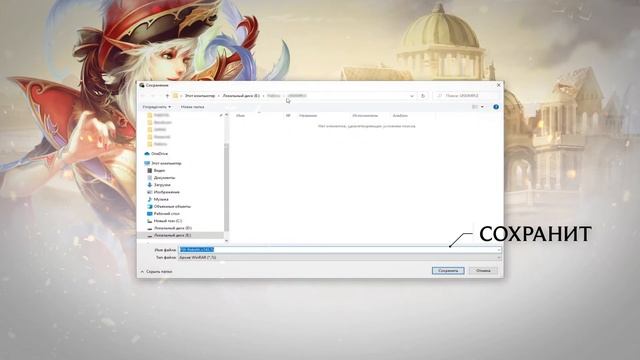Click the refresh icon beside address bar

(x=423, y=96)
